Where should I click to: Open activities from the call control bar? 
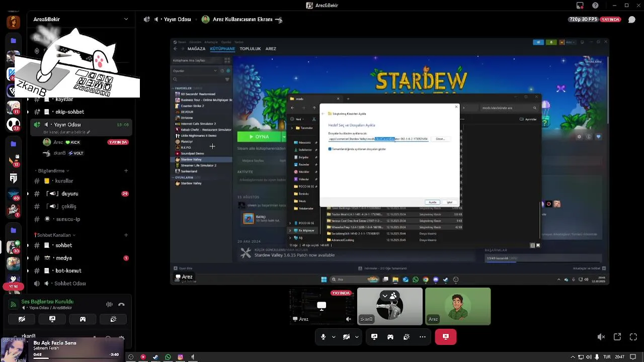390,337
